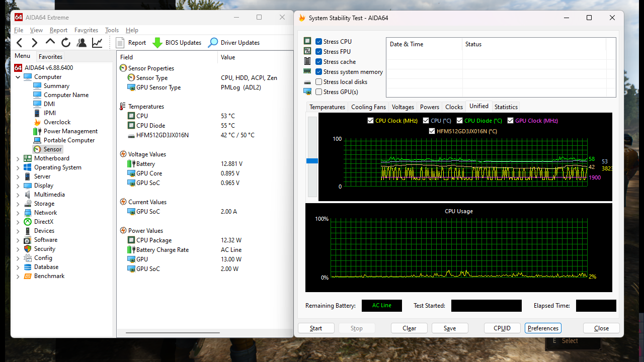Click the Refresh toolbar icon

[66, 43]
